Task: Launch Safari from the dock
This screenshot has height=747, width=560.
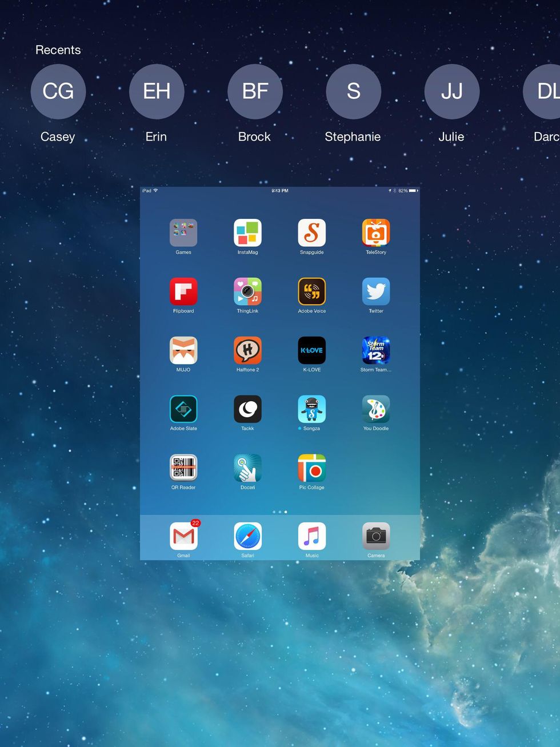Action: click(247, 536)
